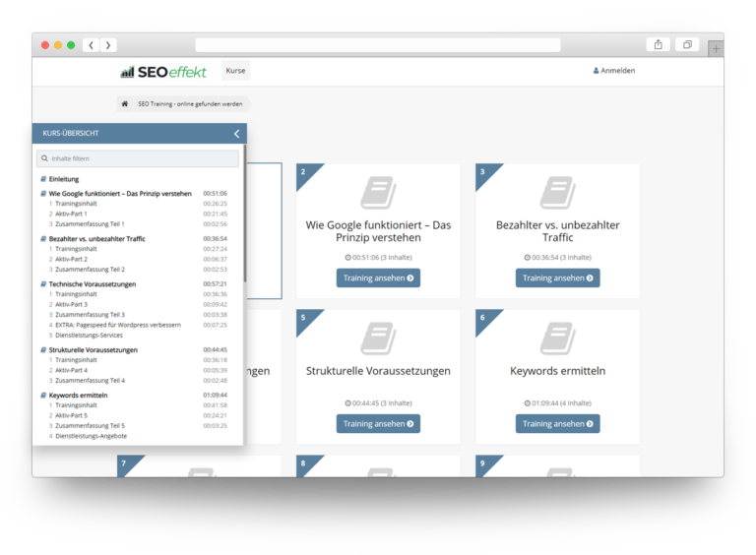Select Einleitung in course overview
This screenshot has height=555, width=756.
[x=64, y=179]
